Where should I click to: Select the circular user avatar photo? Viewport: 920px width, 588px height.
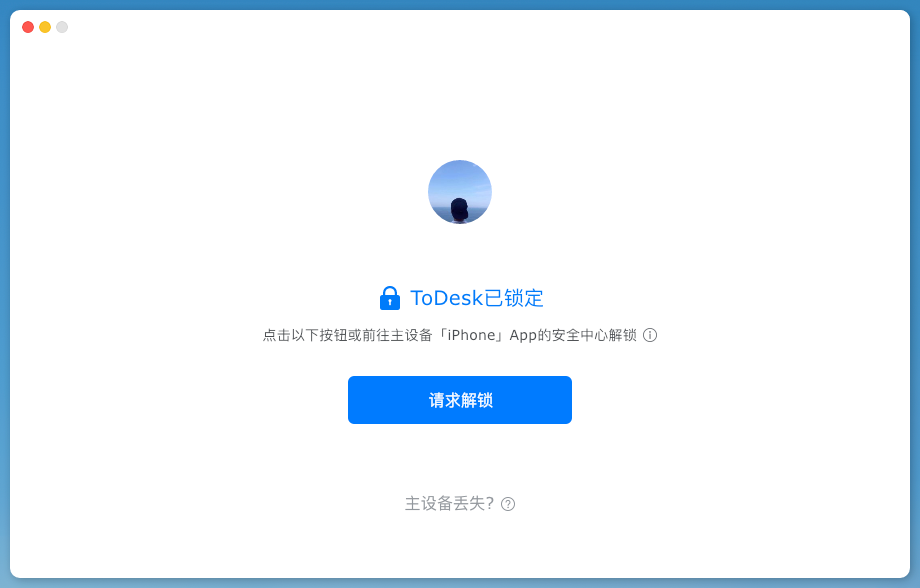[x=460, y=192]
